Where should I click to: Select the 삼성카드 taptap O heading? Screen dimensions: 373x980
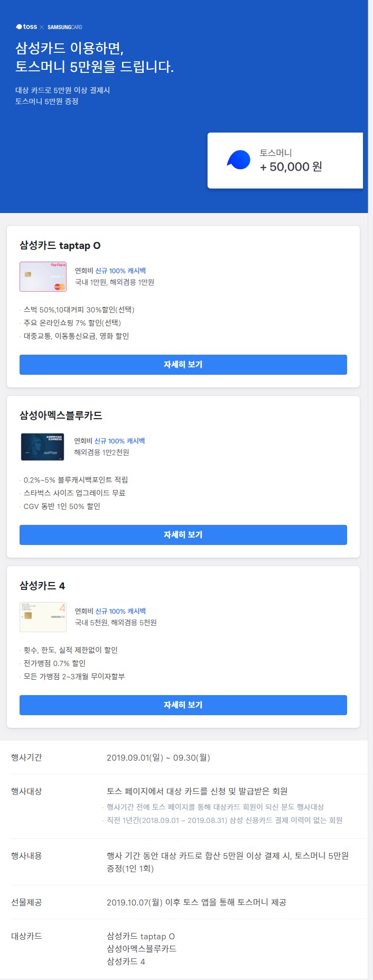pos(60,246)
